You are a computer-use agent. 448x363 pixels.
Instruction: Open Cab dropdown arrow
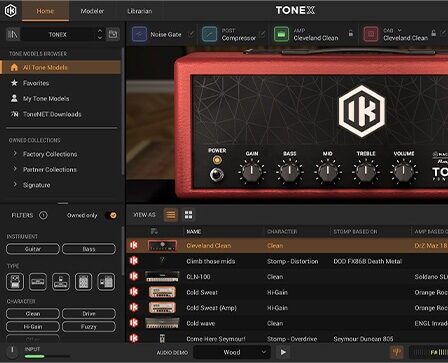[x=399, y=30]
